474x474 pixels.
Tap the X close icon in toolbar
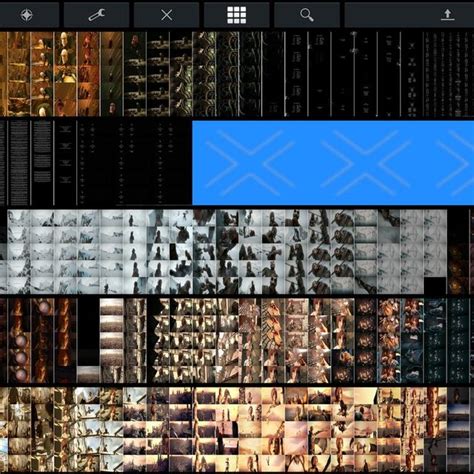coord(166,15)
